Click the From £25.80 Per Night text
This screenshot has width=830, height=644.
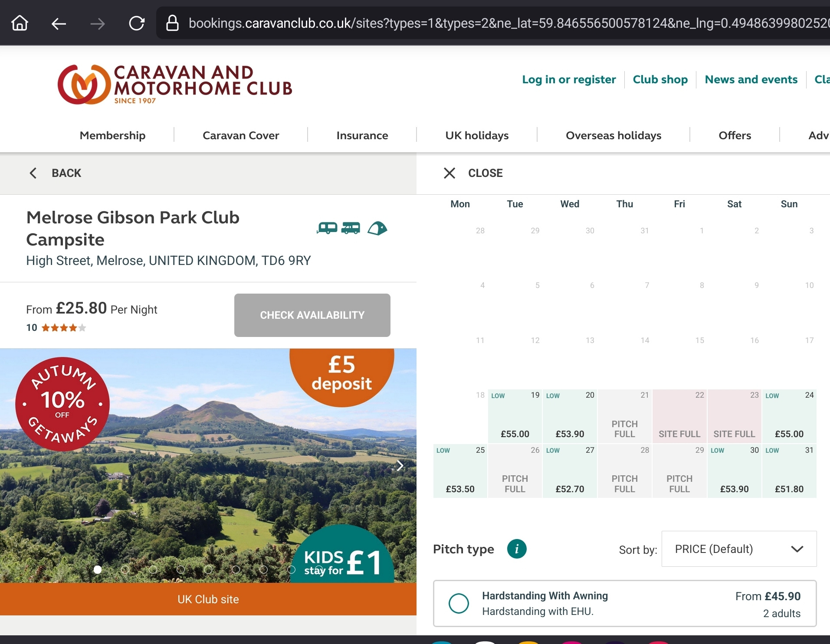[x=92, y=309]
